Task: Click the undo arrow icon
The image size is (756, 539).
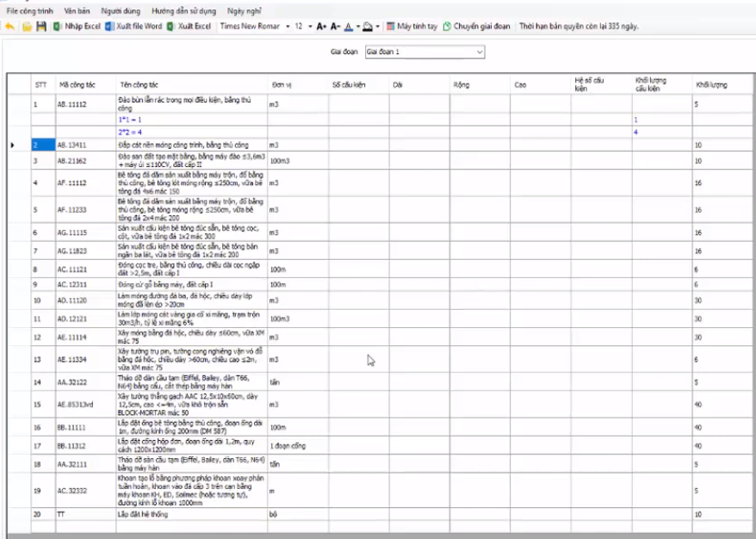Action: (9, 27)
